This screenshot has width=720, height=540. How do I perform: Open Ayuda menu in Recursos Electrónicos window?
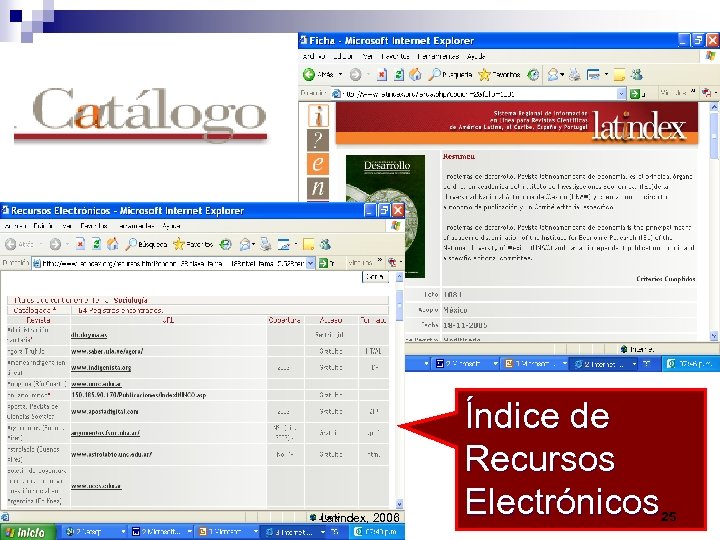(171, 226)
